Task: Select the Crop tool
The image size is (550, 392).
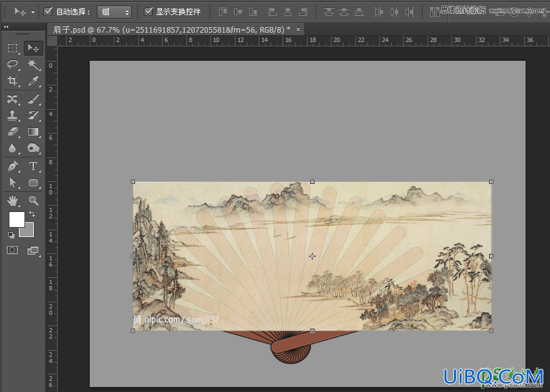Action: (x=13, y=81)
